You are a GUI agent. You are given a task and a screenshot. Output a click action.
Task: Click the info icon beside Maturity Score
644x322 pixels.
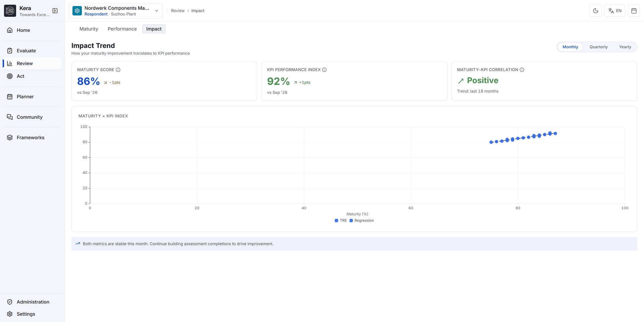click(x=118, y=70)
